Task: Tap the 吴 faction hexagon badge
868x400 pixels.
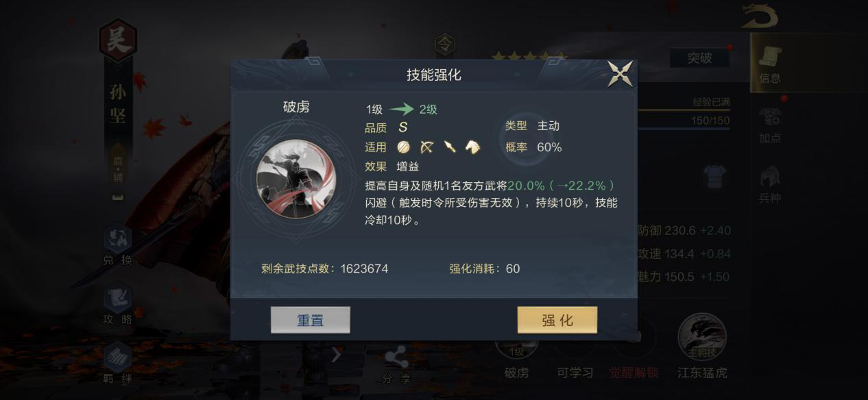Action: [x=118, y=40]
